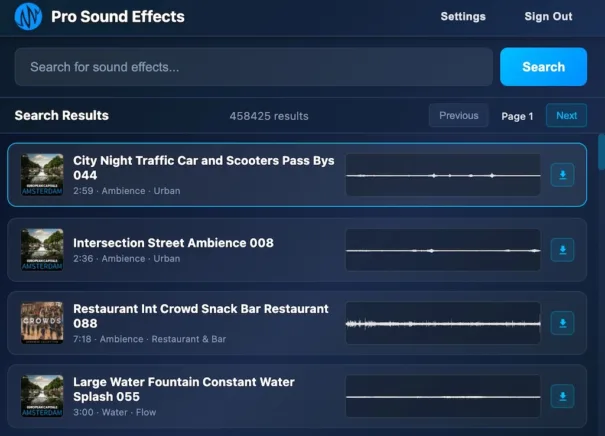Screen dimensions: 605x436
Task: Click Amsterdam artwork of City Night Traffic result
Action: tap(42, 175)
